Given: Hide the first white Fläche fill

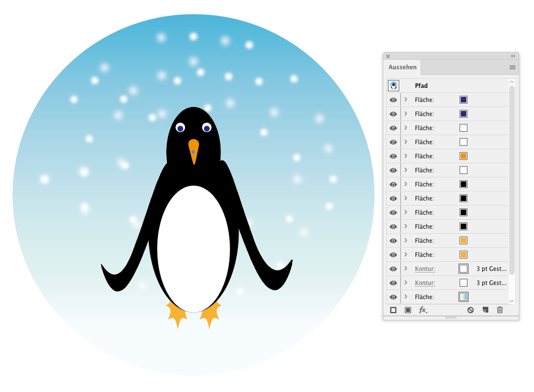Looking at the screenshot, I should tap(394, 128).
